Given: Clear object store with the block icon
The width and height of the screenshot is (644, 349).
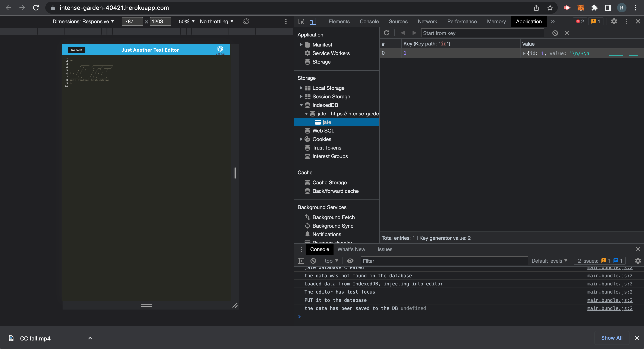Looking at the screenshot, I should tap(555, 33).
